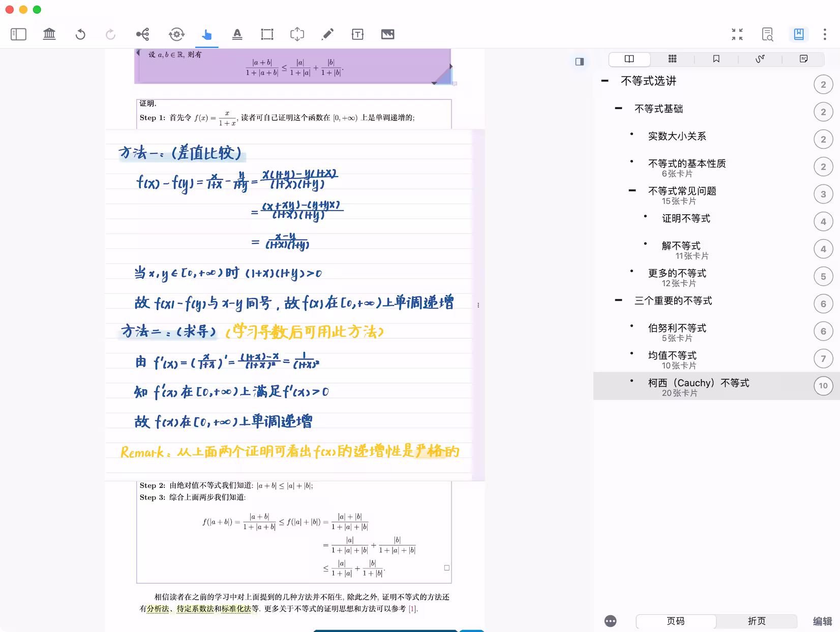Click the circular focus target icon
The height and width of the screenshot is (632, 840).
click(x=176, y=34)
